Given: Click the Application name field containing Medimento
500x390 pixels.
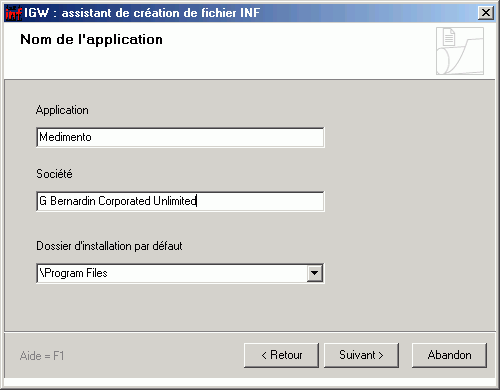Looking at the screenshot, I should [180, 137].
